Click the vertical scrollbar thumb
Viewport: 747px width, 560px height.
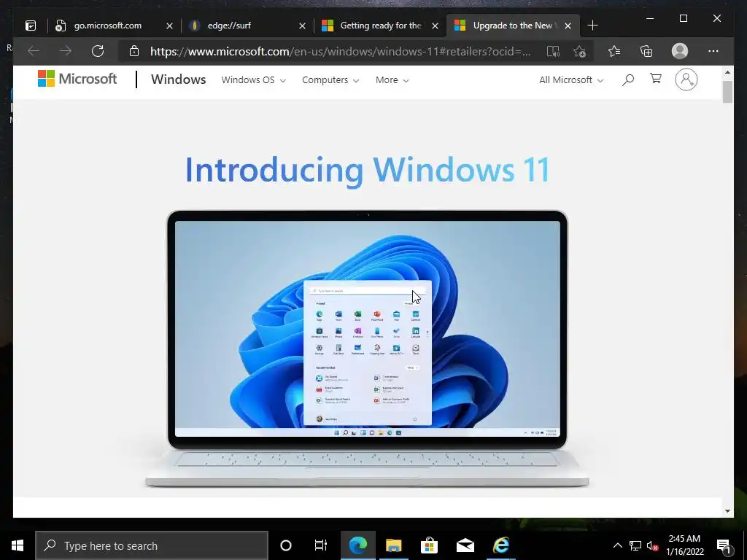pyautogui.click(x=727, y=91)
